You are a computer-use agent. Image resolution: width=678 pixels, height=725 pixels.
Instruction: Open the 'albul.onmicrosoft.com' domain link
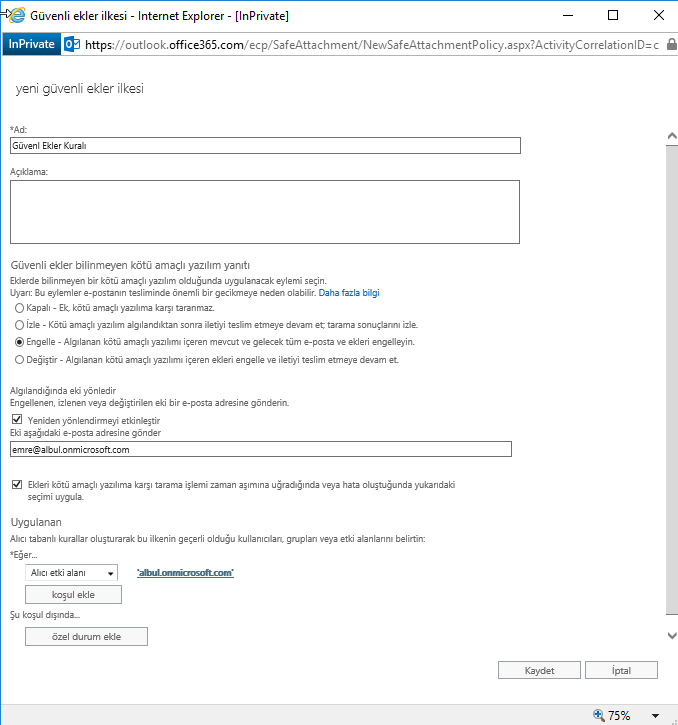tap(185, 573)
